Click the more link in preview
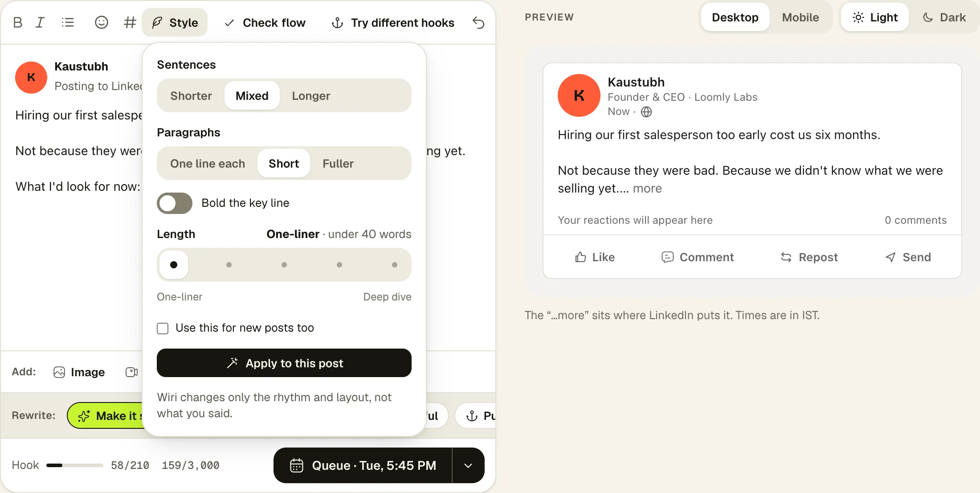The height and width of the screenshot is (493, 980). click(x=647, y=189)
